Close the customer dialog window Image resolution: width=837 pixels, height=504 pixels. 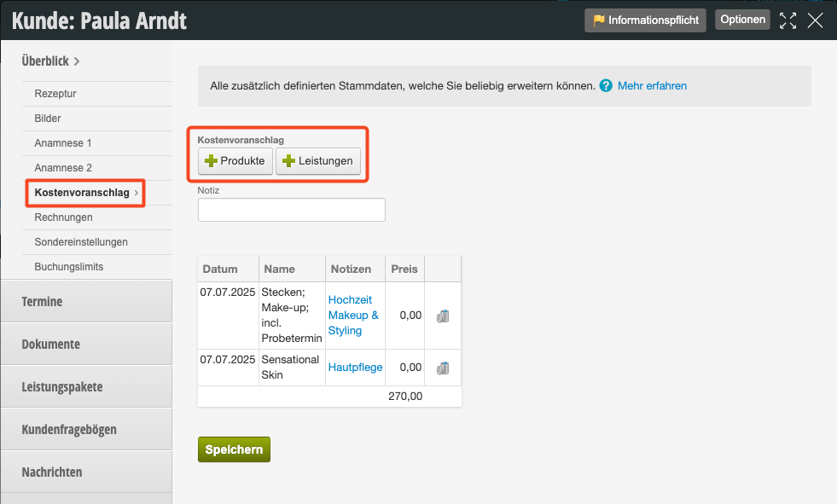pos(815,20)
